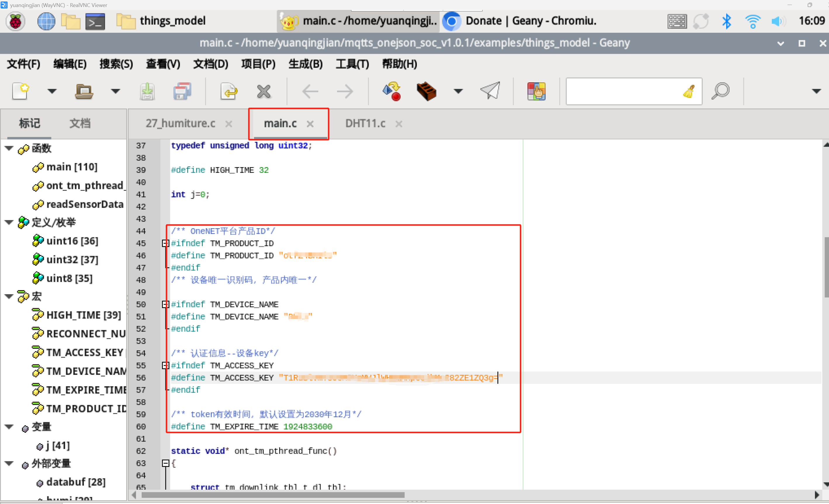
Task: Click the new file toolbar icon
Action: tap(21, 91)
